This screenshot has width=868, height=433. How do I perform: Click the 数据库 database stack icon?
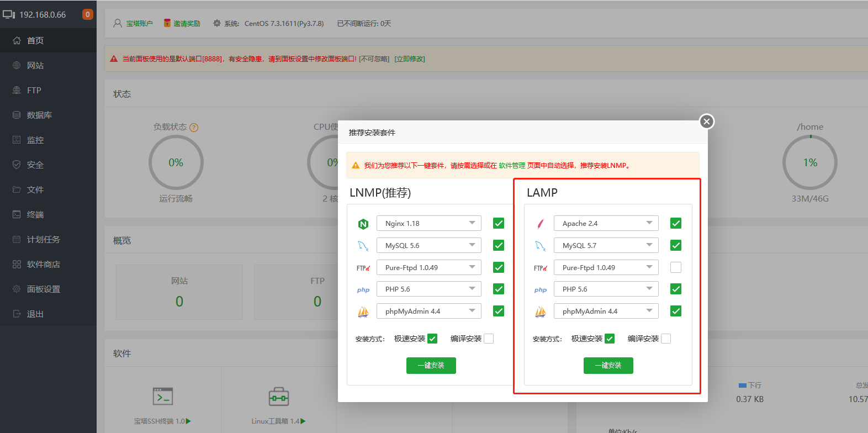[x=17, y=115]
